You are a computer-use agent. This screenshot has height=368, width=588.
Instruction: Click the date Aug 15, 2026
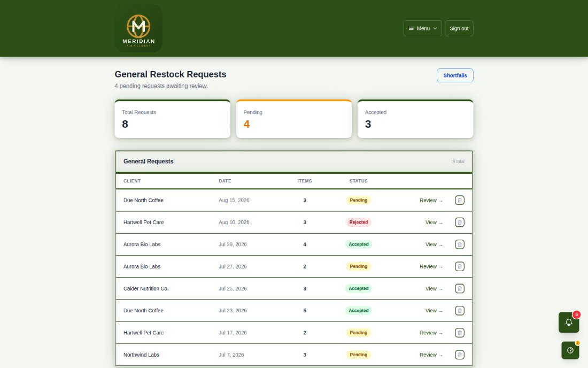[234, 201]
